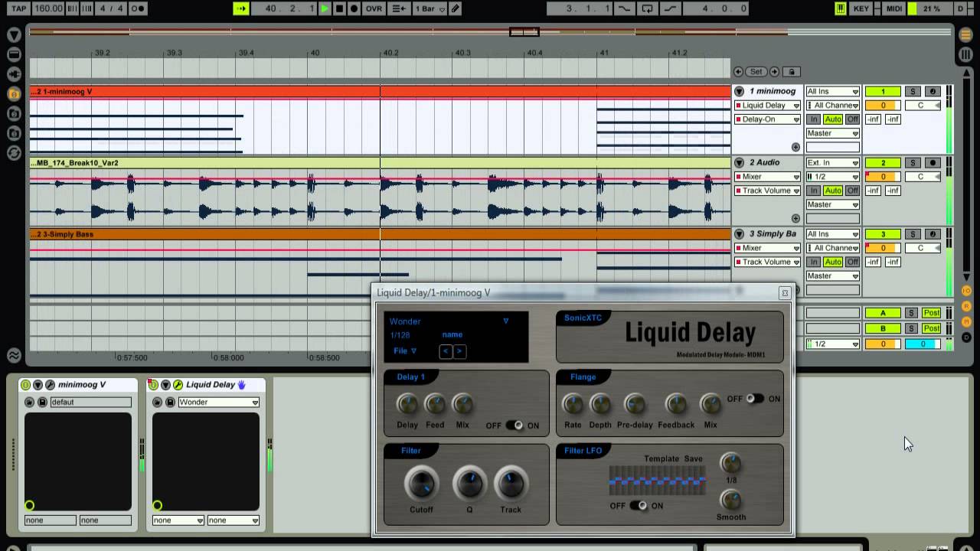Screen dimensions: 980x551
Task: Click the Smooth knob in Filter LFO
Action: coord(731,500)
